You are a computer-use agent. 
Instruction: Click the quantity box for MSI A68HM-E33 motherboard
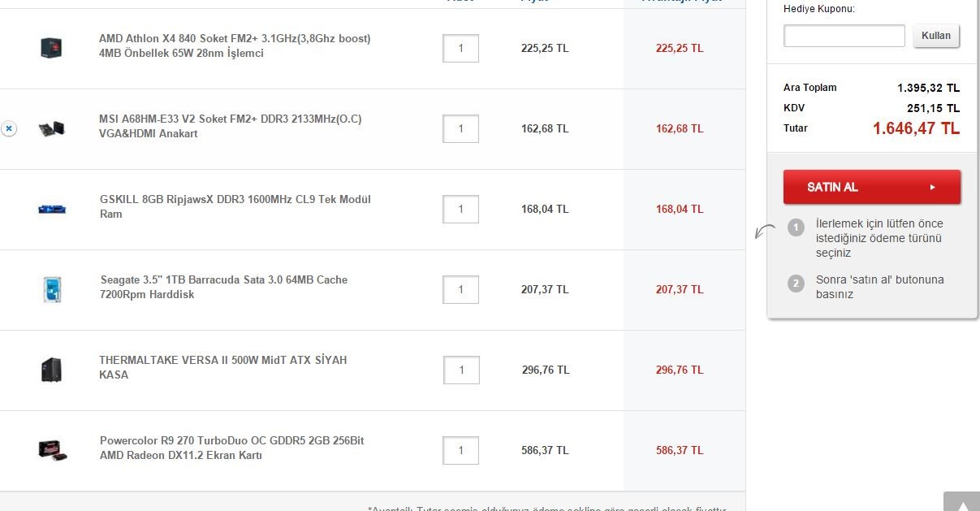[x=460, y=128]
